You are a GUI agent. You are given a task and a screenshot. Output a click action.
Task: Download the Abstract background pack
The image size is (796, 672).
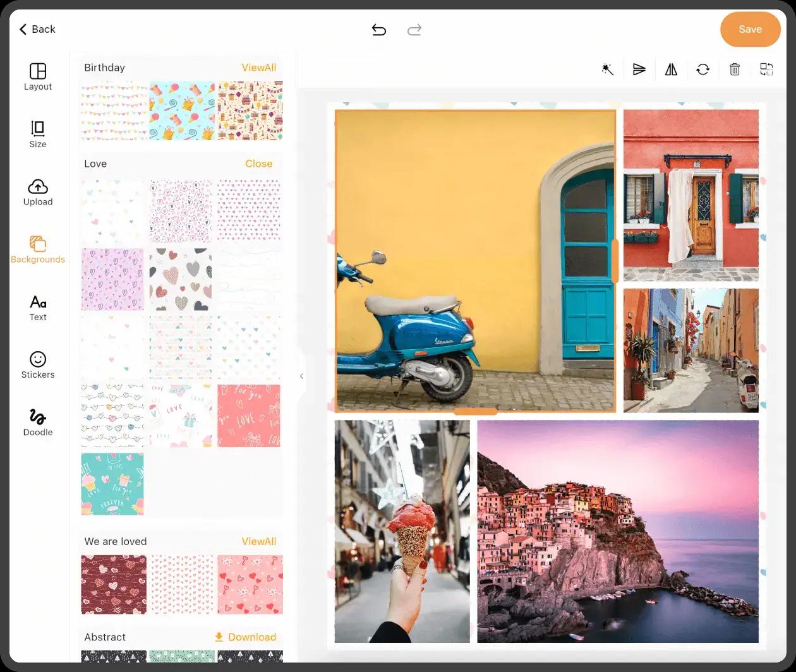(246, 637)
